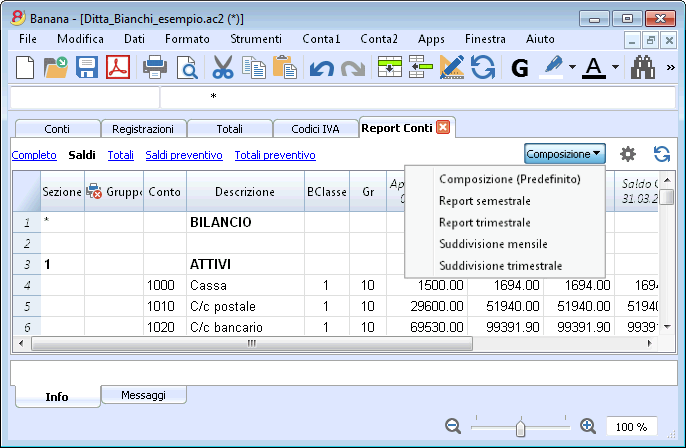The width and height of the screenshot is (686, 448).
Task: Cut selection with scissors icon
Action: click(223, 68)
